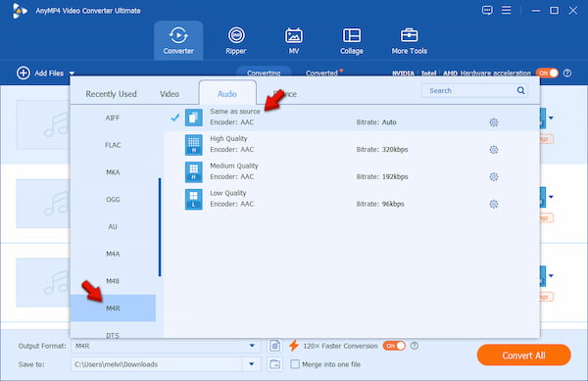The width and height of the screenshot is (588, 381).
Task: Click the Low Quality preset icon
Action: click(x=193, y=199)
